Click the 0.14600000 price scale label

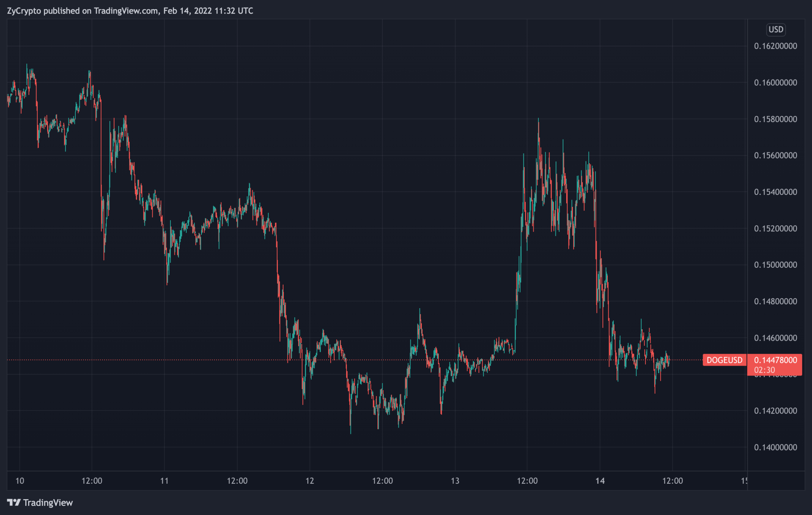(x=775, y=338)
